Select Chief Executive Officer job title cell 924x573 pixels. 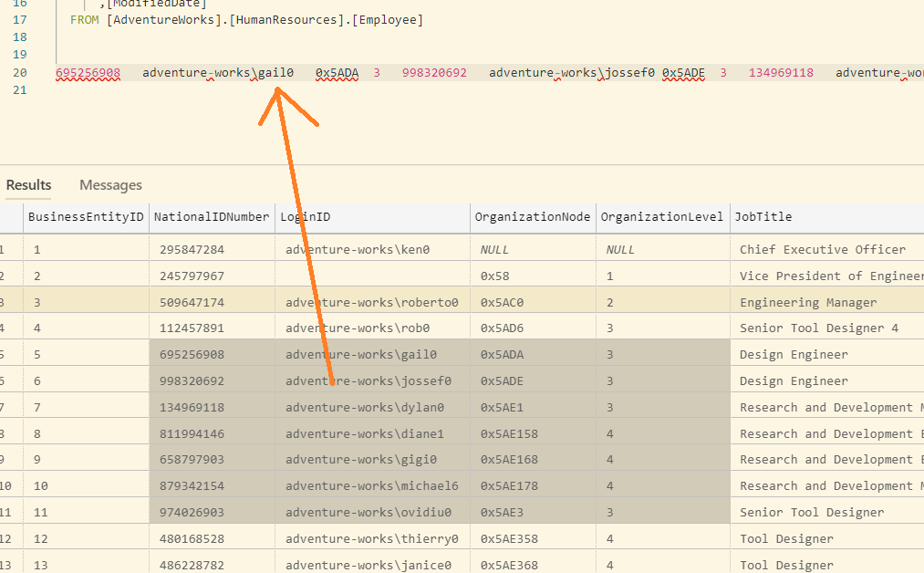[826, 249]
